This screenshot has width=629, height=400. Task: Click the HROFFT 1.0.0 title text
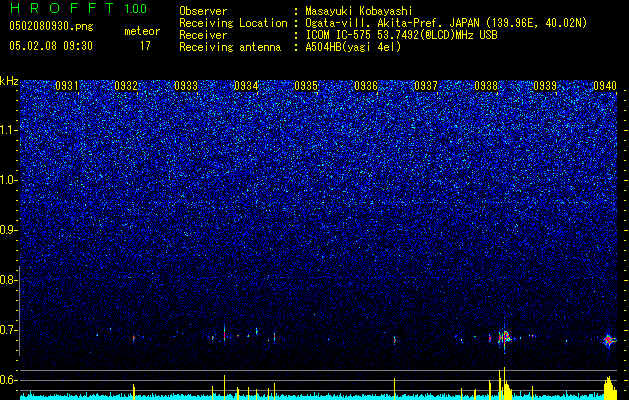pyautogui.click(x=78, y=8)
